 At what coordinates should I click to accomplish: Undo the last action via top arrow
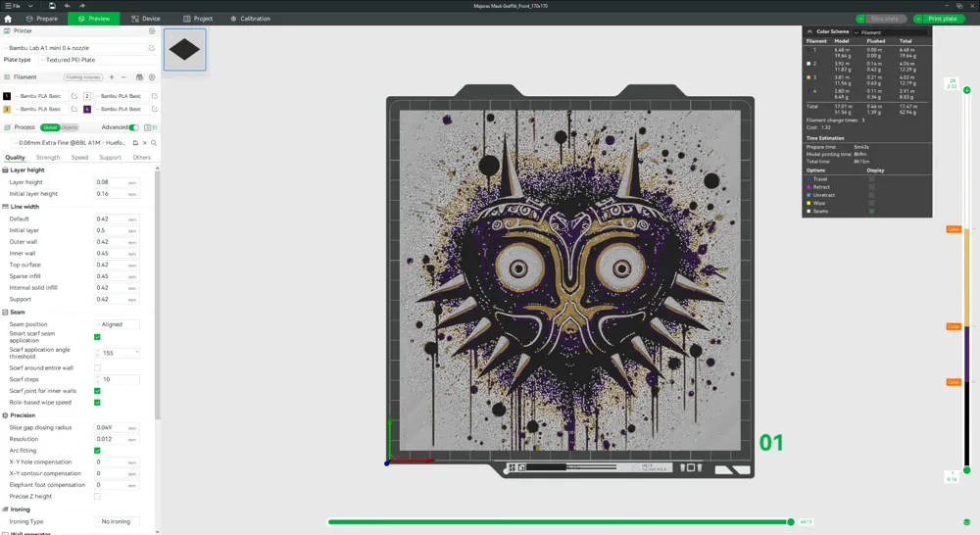(68, 6)
